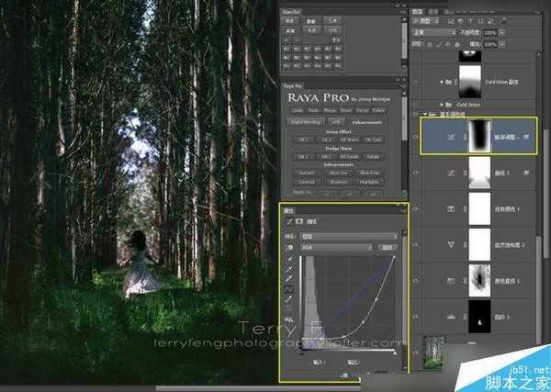551x392 pixels.
Task: Click the text filter icon in Layers toolbar
Action: 470,21
